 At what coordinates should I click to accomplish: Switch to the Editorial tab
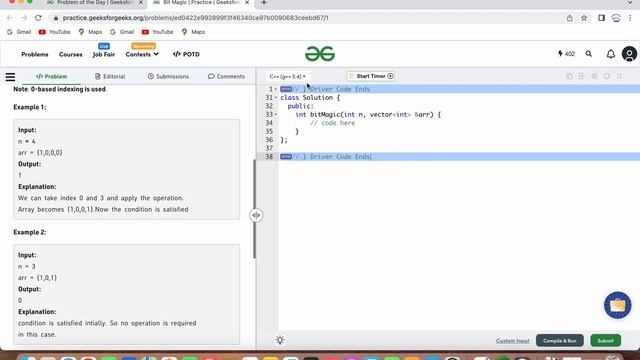click(x=110, y=76)
